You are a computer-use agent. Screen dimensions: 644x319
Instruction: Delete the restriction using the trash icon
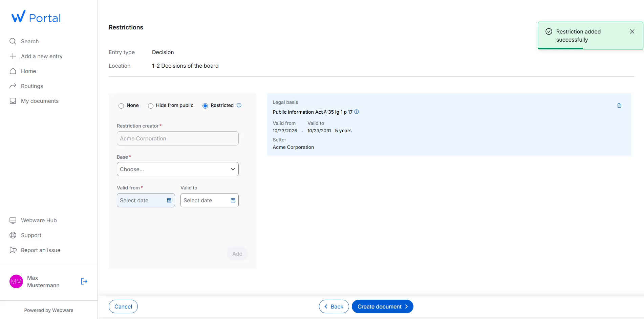pos(619,106)
